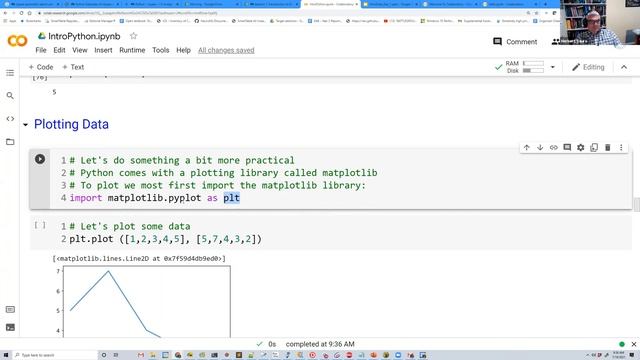This screenshot has width=640, height=360.
Task: Open the Tools menu
Action: [x=160, y=50]
